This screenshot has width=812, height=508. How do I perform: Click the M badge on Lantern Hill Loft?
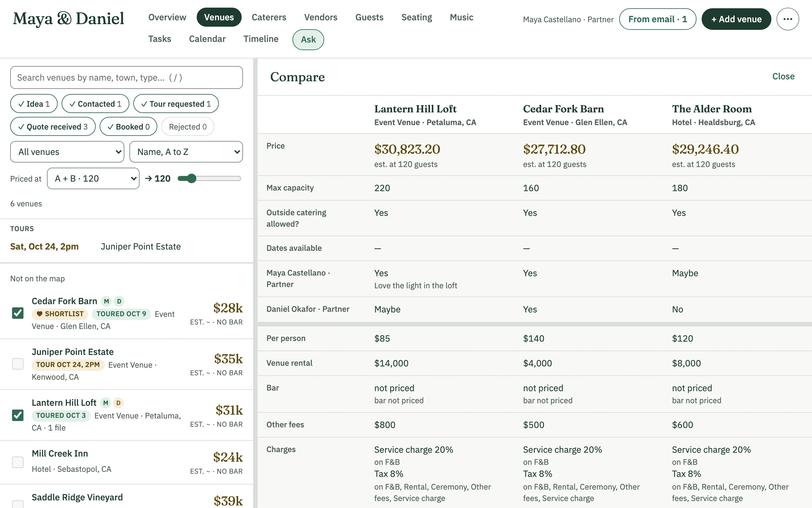[x=106, y=403]
